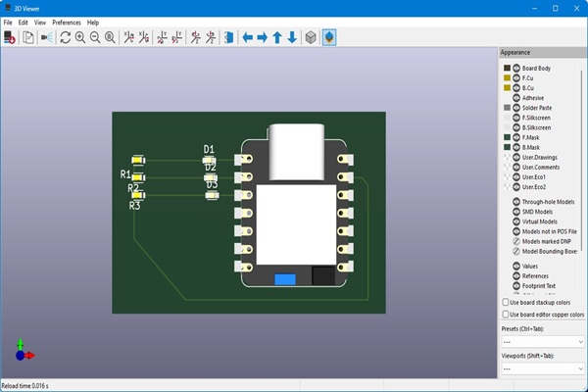The height and width of the screenshot is (392, 588).
Task: Click the Solder Paste gray color swatch
Action: (x=507, y=108)
